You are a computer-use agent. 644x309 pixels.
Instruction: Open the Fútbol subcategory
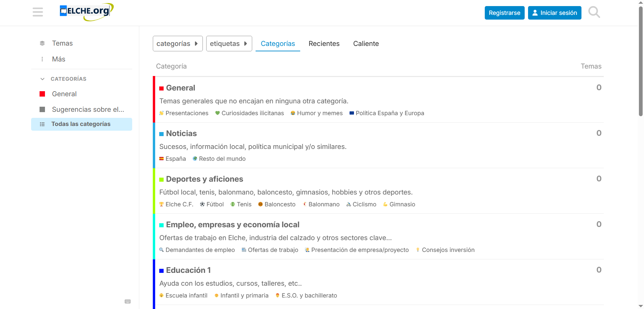(x=212, y=204)
